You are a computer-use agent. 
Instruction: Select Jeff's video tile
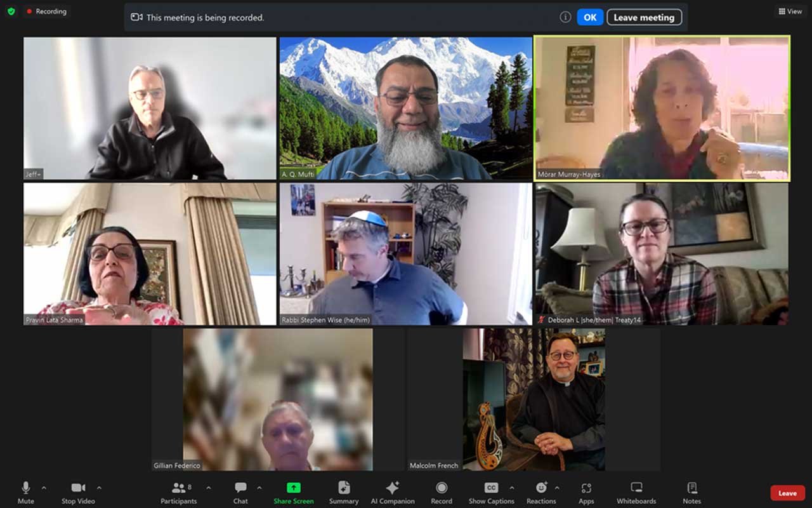point(149,107)
